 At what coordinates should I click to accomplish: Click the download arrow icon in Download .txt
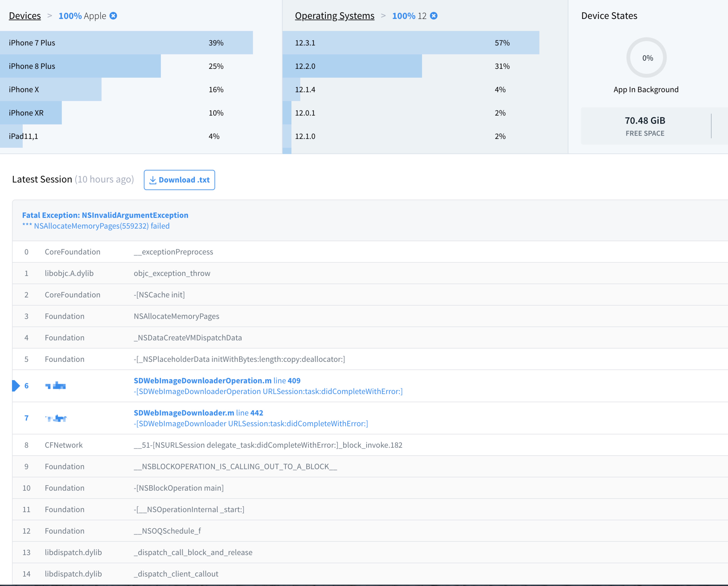(153, 180)
